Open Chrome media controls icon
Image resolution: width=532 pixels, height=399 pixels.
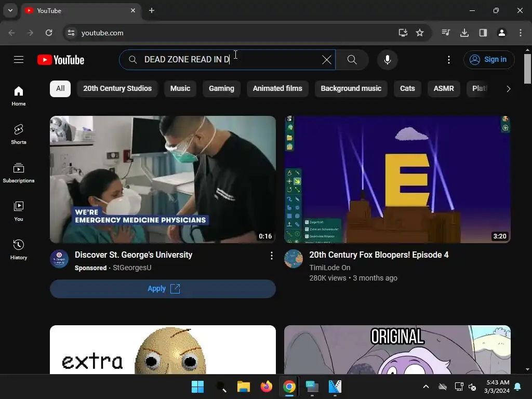coord(446,33)
